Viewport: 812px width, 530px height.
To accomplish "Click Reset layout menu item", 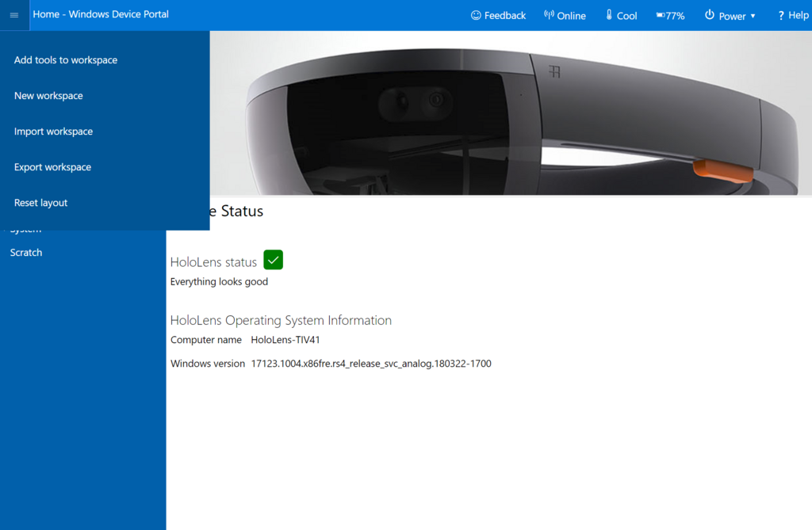I will [x=41, y=203].
